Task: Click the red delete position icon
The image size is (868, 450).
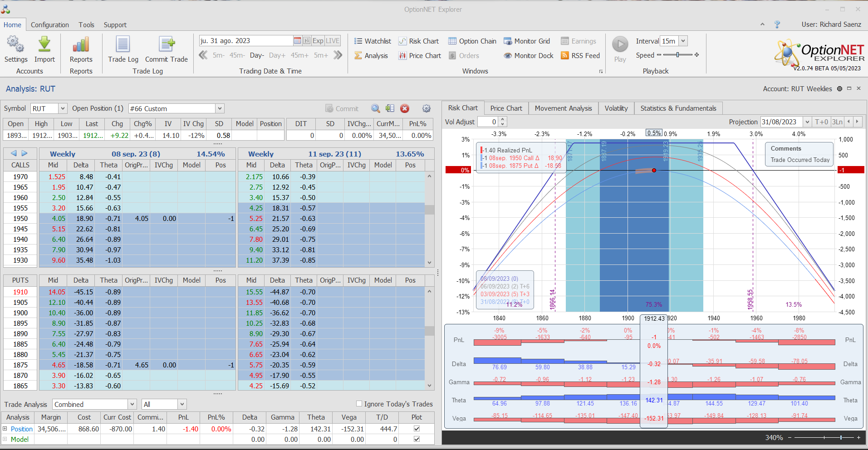Action: (x=405, y=108)
